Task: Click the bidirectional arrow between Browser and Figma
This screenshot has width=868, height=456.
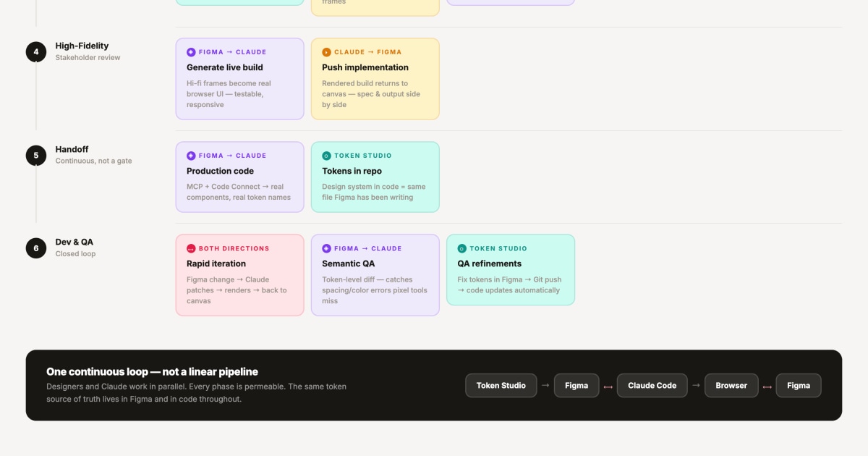Action: (x=766, y=385)
